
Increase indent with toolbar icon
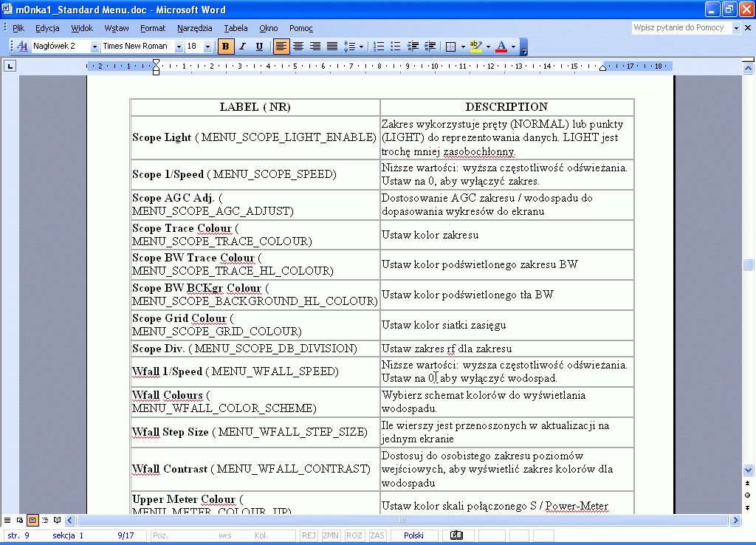(x=430, y=47)
